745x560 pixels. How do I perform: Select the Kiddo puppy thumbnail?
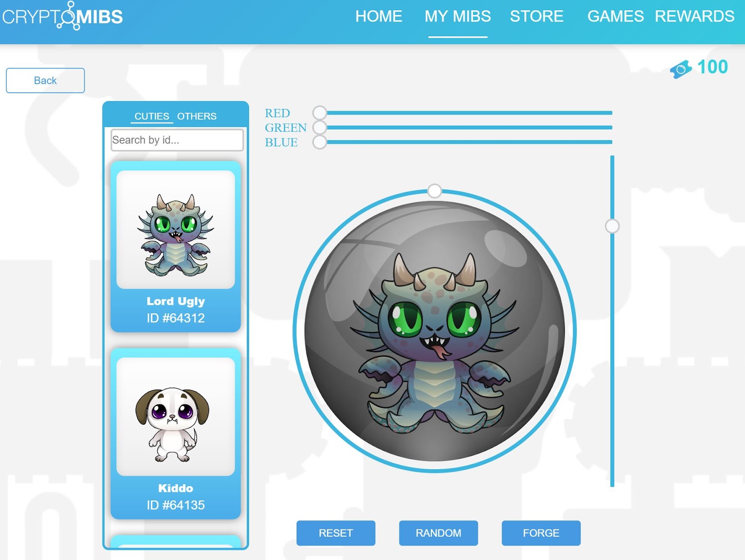(x=176, y=417)
